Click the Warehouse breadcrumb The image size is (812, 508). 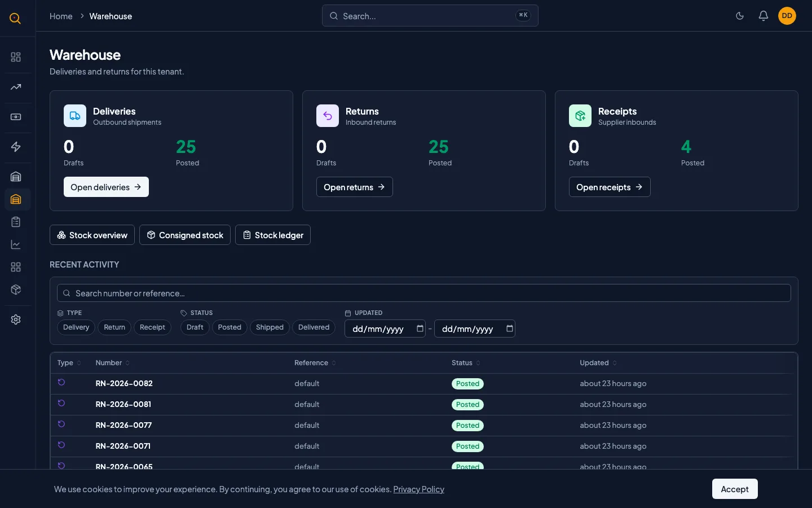tap(111, 16)
